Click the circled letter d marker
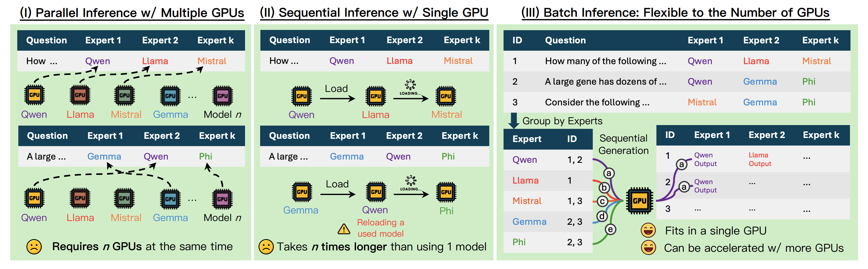Screen dimensions: 868x269 coord(602,216)
